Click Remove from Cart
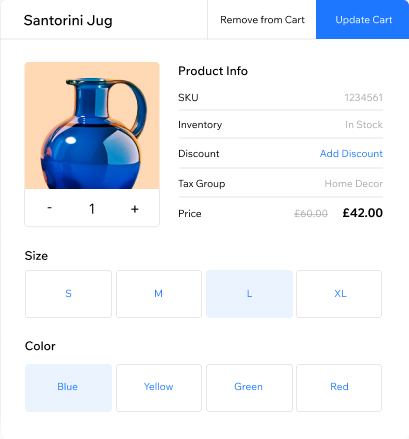 point(262,20)
